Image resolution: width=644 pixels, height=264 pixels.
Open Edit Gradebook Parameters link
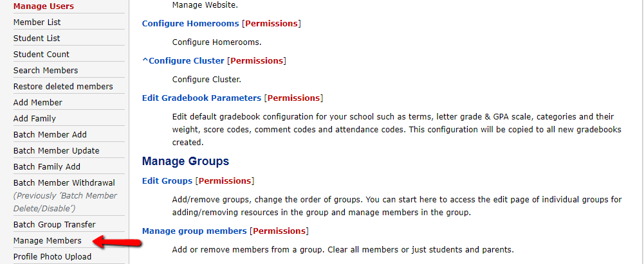click(x=201, y=98)
